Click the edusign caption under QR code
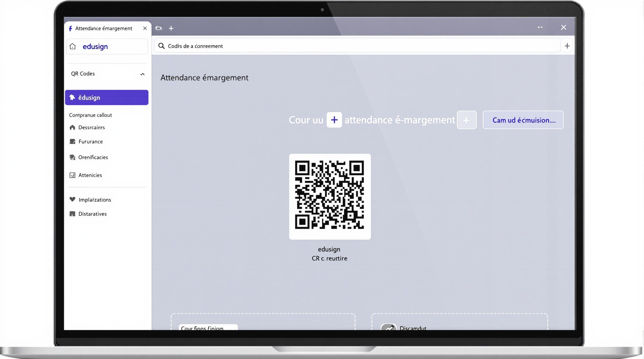This screenshot has height=359, width=644. click(329, 249)
